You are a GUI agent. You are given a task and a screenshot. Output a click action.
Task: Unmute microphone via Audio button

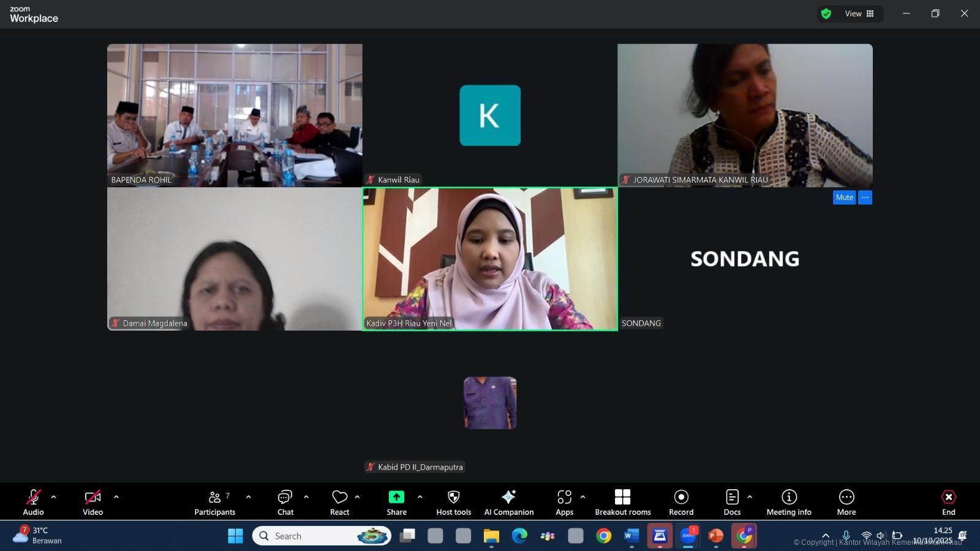click(33, 502)
